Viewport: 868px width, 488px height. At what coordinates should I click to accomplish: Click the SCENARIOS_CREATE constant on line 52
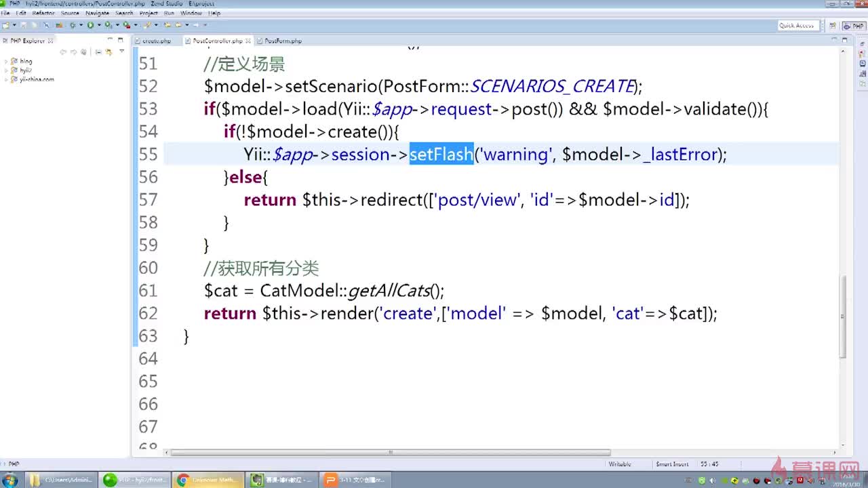pos(552,86)
